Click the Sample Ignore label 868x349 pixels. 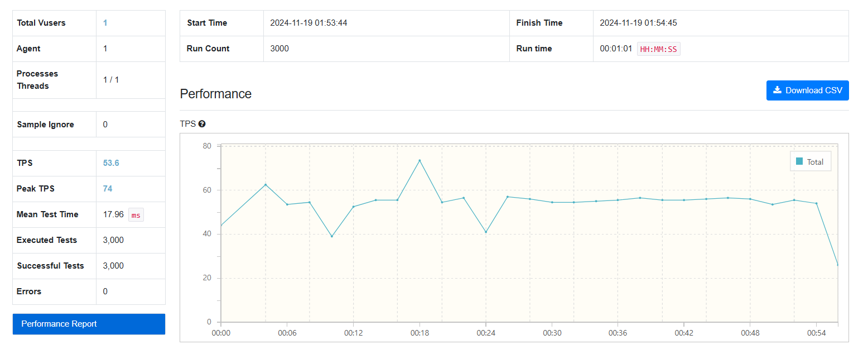(45, 125)
